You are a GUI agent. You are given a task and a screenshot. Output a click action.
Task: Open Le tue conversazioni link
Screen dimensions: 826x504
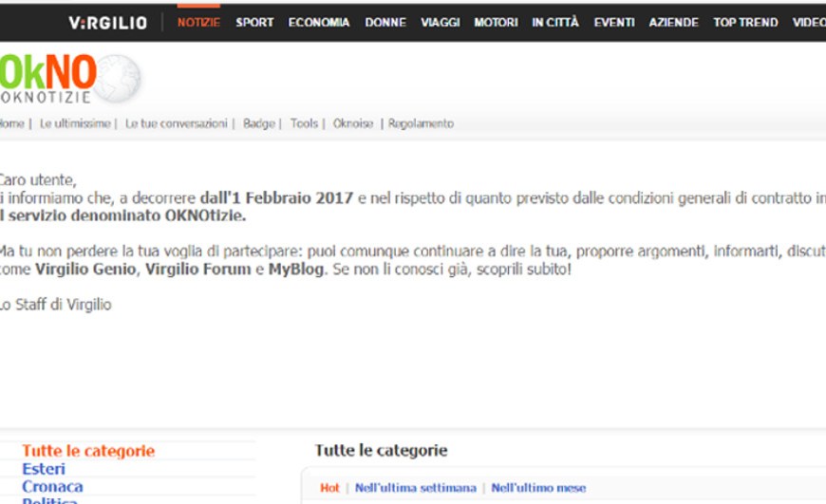pyautogui.click(x=176, y=123)
